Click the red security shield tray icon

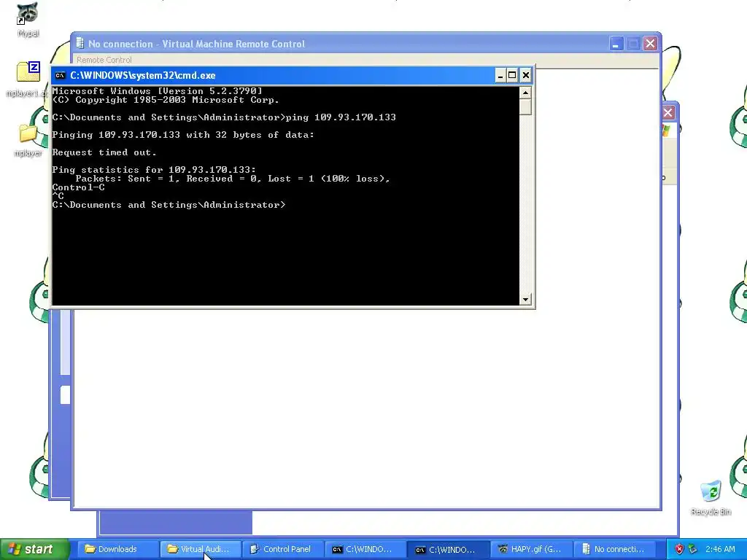(x=679, y=549)
